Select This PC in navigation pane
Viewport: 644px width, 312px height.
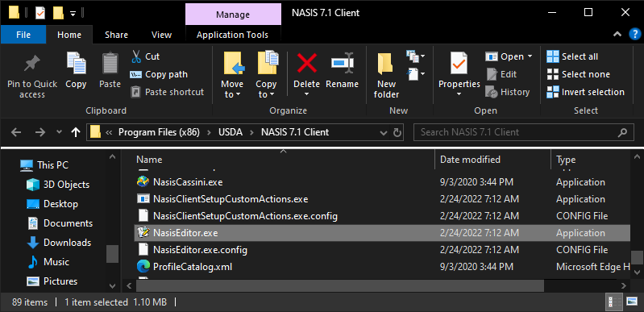click(44, 165)
